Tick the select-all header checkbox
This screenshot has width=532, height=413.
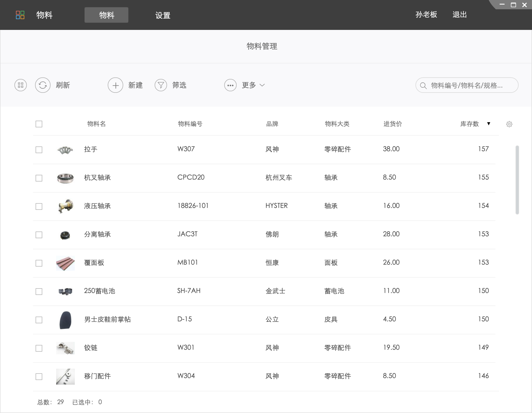point(39,124)
